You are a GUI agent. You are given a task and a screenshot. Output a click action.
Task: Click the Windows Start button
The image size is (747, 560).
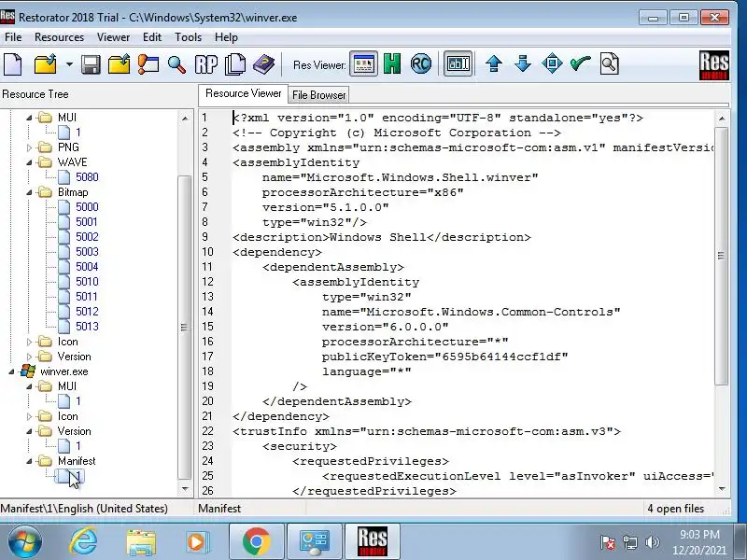tap(24, 542)
